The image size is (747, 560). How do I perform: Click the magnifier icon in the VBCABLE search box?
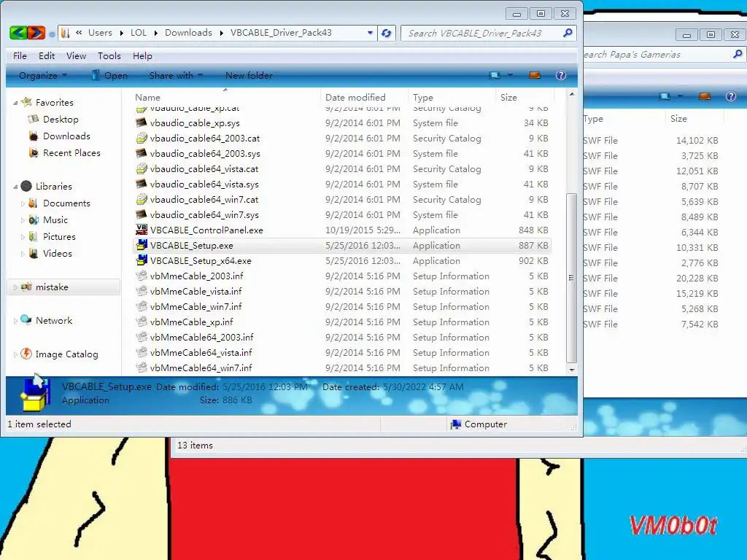coord(567,33)
